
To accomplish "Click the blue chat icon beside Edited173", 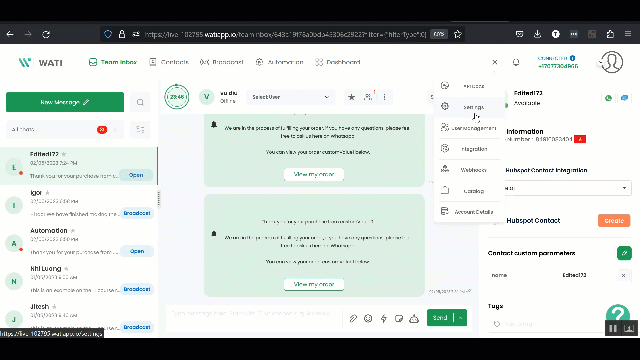I will click(624, 98).
